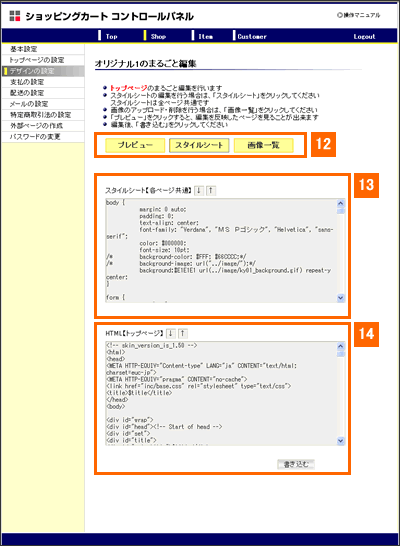
Task: Click scroll down arrow of stylesheet textarea
Action: (340, 298)
